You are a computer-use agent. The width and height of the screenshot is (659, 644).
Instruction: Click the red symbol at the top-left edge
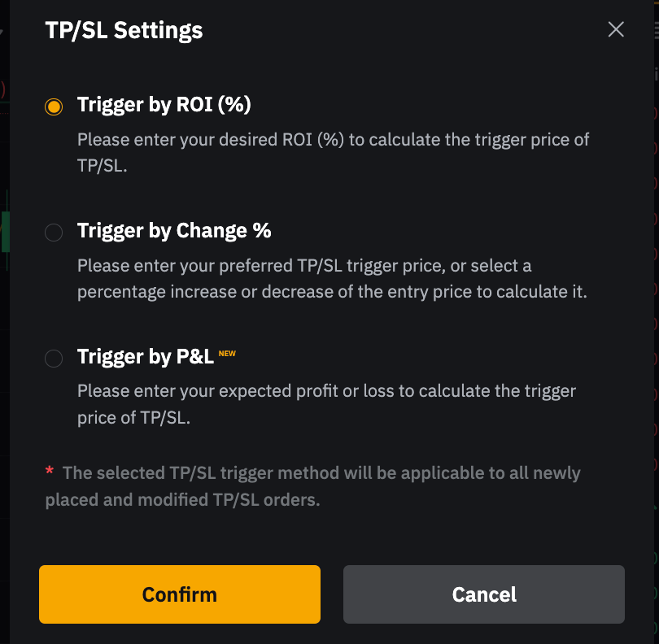tap(2, 89)
